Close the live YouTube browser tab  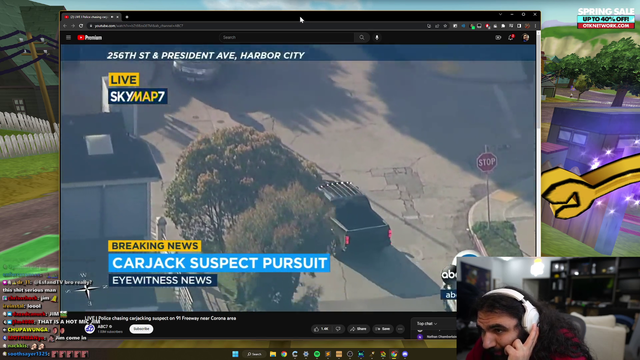(x=118, y=17)
